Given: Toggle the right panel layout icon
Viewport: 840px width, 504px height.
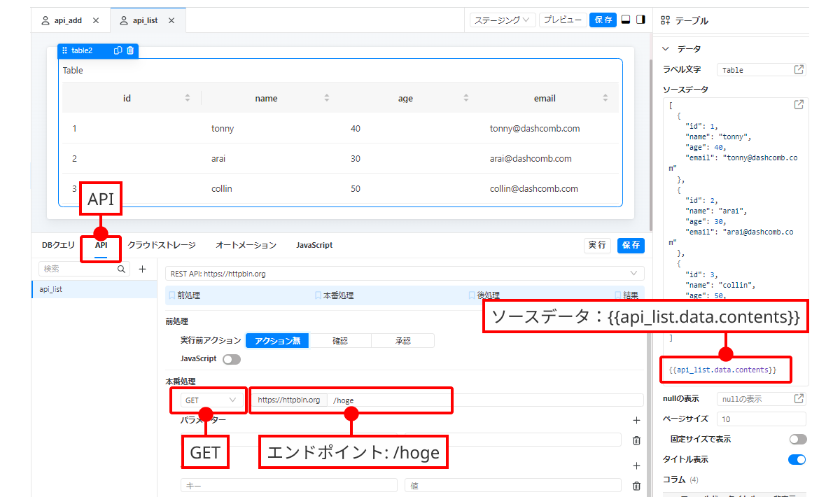Looking at the screenshot, I should coord(640,20).
